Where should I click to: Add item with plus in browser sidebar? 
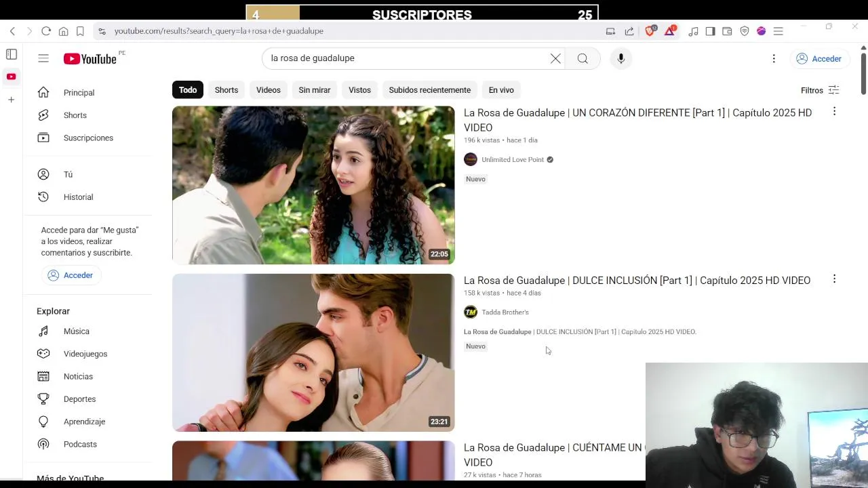pos(12,100)
